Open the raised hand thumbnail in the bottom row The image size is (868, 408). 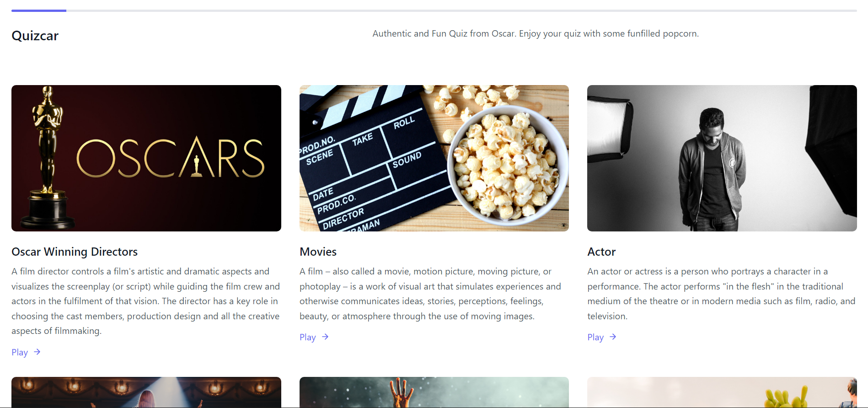pyautogui.click(x=434, y=392)
